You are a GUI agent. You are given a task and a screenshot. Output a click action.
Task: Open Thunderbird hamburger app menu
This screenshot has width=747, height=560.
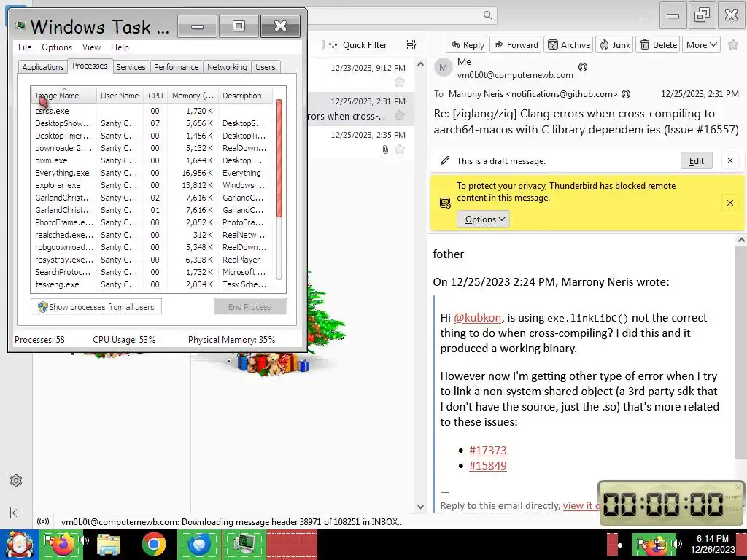point(643,15)
